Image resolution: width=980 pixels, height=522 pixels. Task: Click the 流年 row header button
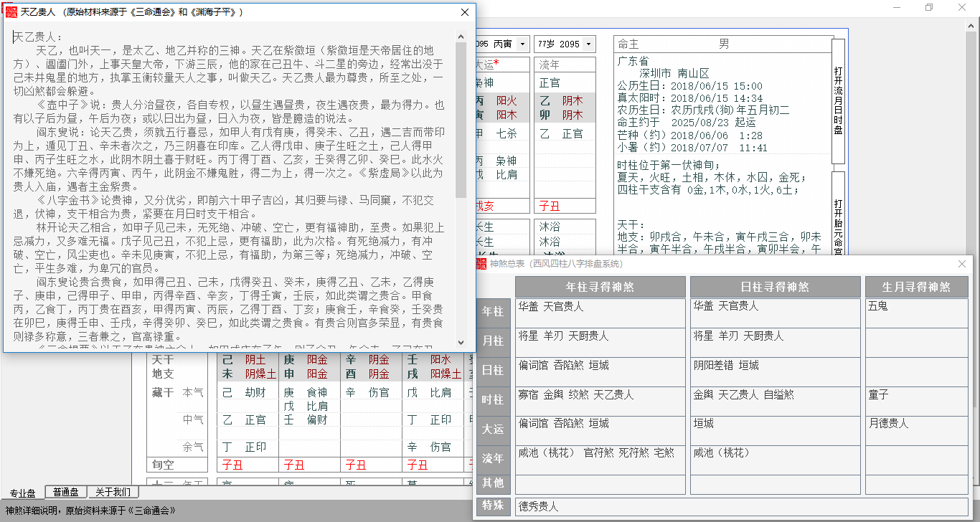tap(493, 458)
